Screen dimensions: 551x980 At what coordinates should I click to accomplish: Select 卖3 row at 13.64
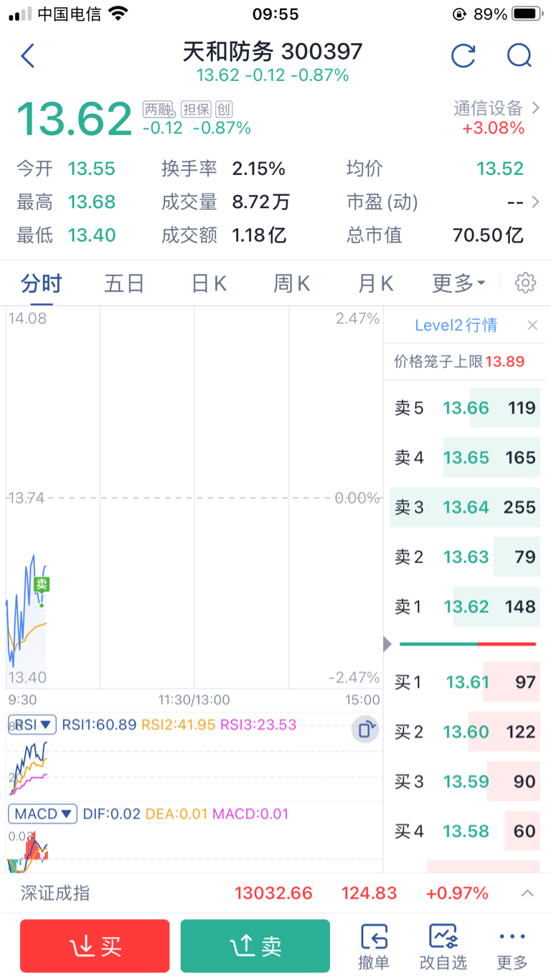(x=465, y=507)
